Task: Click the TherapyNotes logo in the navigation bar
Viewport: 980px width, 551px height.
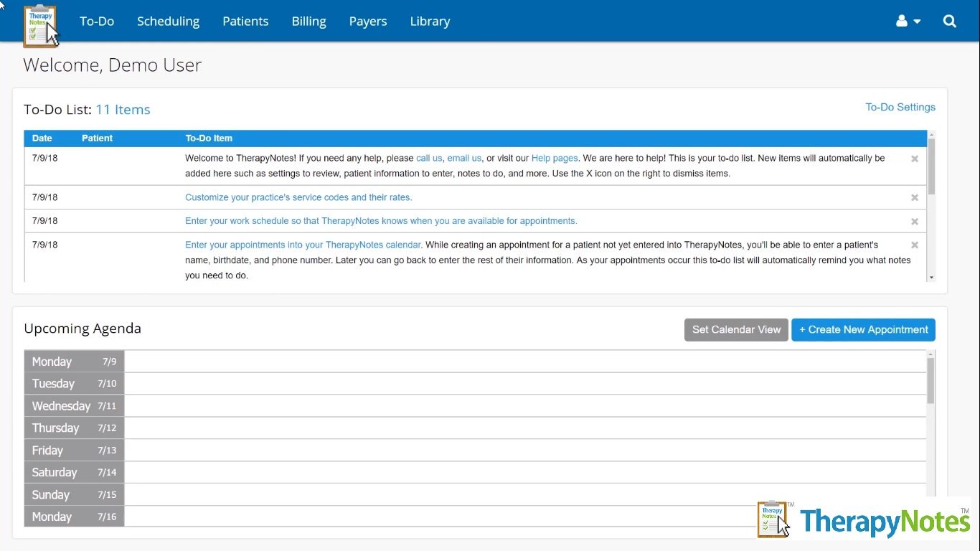Action: tap(41, 25)
